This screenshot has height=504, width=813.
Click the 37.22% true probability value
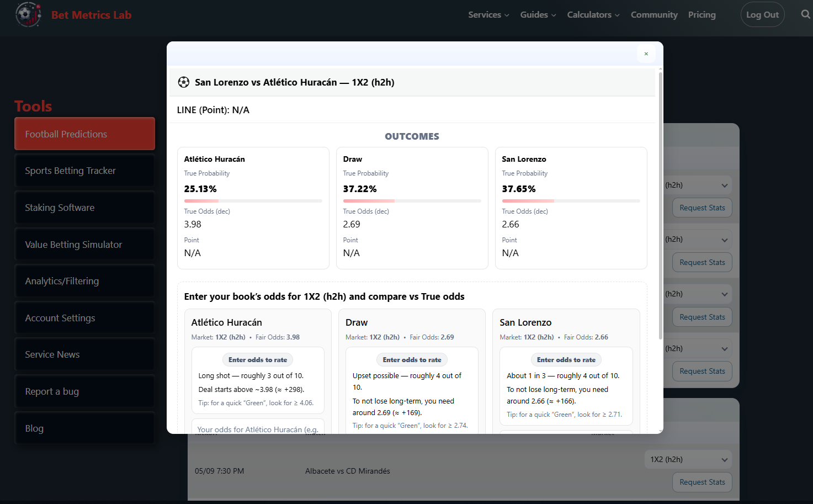360,189
